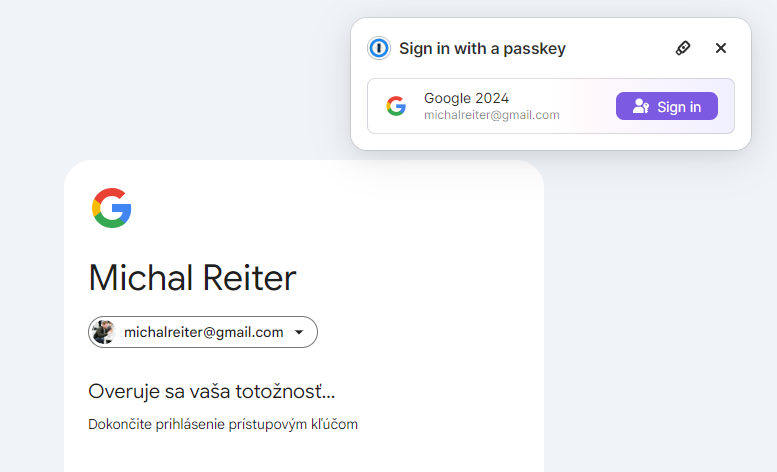Click the Google 2024 item title text

(x=466, y=98)
